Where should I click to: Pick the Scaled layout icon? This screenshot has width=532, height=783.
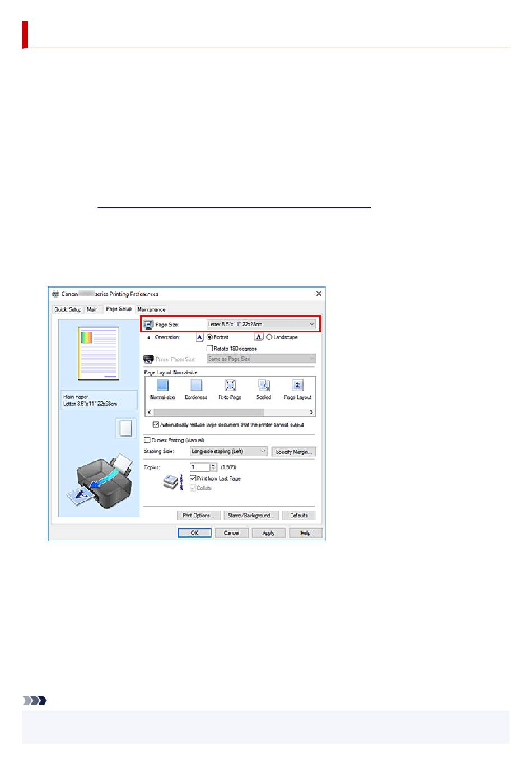point(264,385)
